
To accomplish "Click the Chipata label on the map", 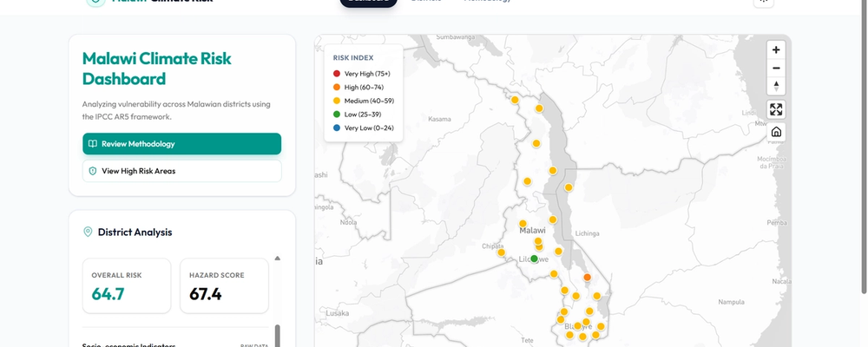I will point(495,246).
